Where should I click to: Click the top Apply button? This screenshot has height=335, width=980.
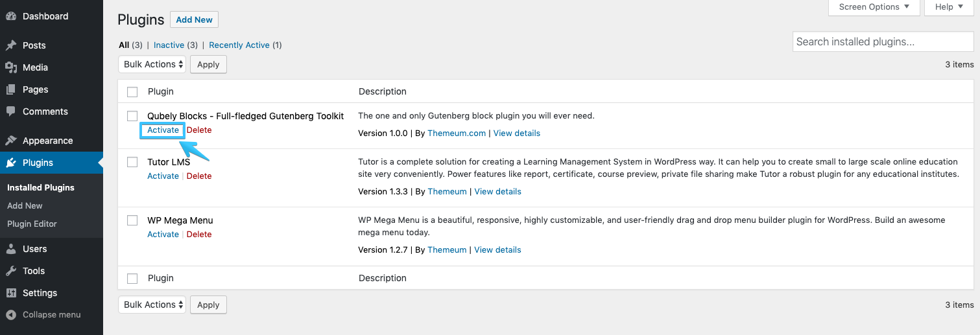coord(208,64)
